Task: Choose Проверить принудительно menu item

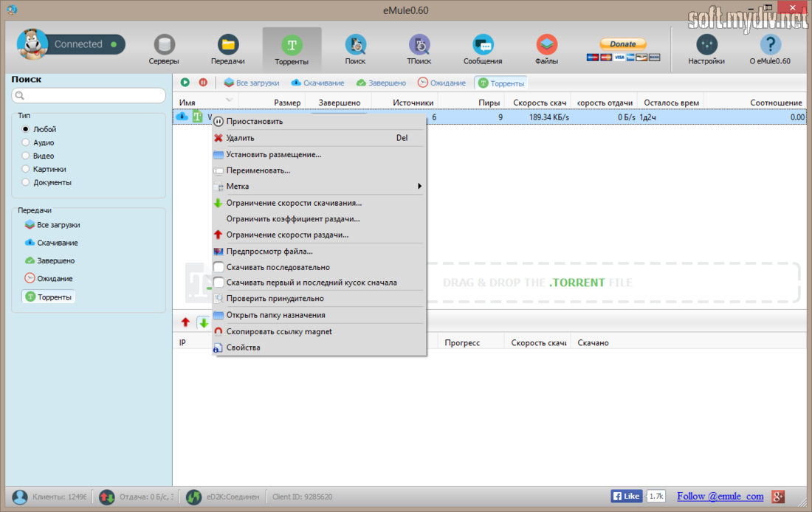Action: [x=319, y=298]
